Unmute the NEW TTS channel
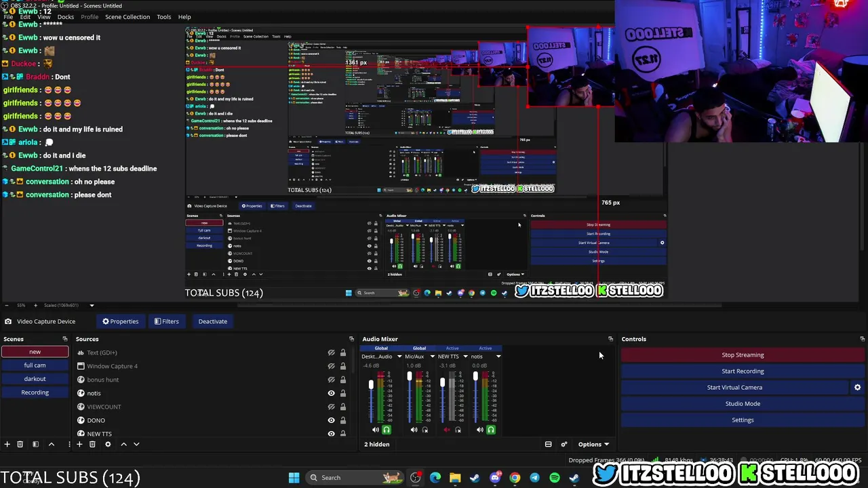 pos(447,430)
